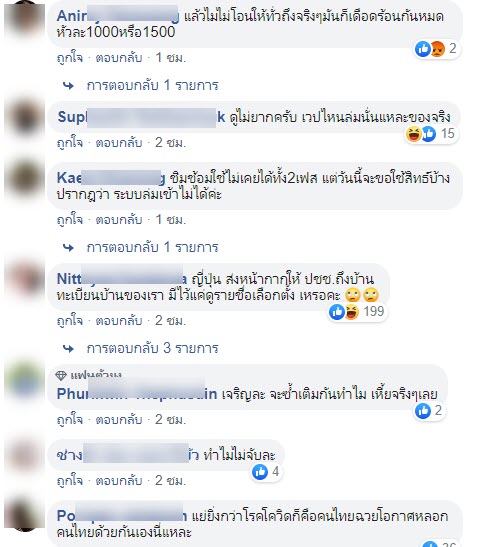Viewport: 493px width, 547px height.
Task: Click the reply arrow below Kae's comment
Action: (68, 248)
